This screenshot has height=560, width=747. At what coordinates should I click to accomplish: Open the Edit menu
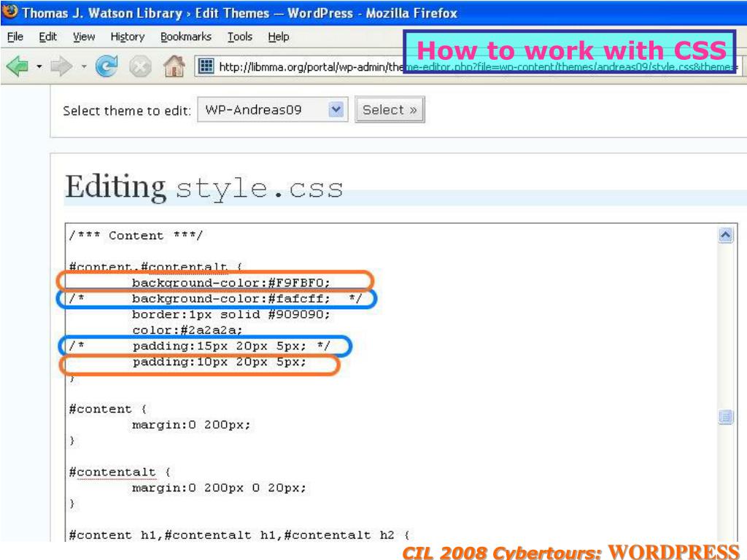[x=47, y=36]
